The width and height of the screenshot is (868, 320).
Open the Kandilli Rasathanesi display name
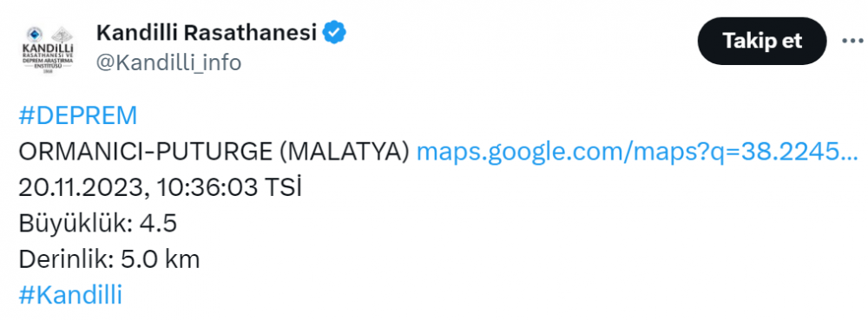[x=206, y=33]
